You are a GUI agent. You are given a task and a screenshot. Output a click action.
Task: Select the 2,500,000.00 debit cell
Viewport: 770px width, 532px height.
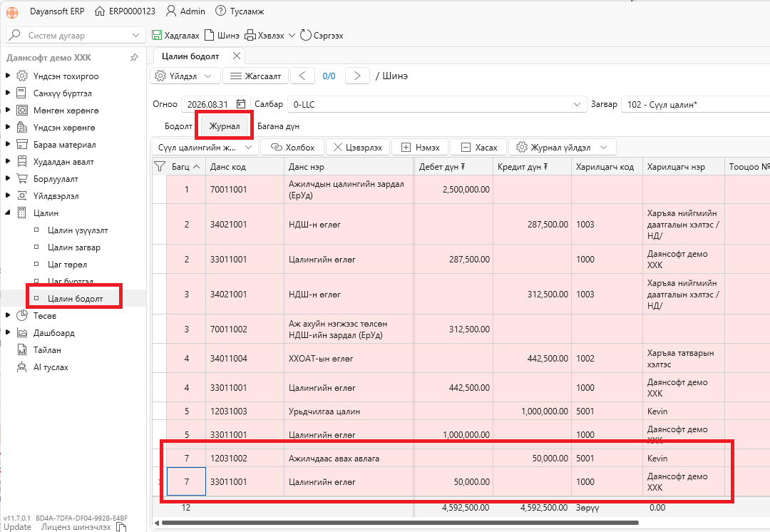pyautogui.click(x=453, y=189)
